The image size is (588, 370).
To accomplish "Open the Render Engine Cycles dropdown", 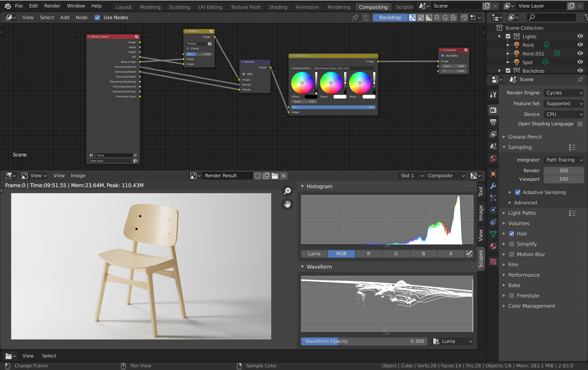I will coord(563,93).
